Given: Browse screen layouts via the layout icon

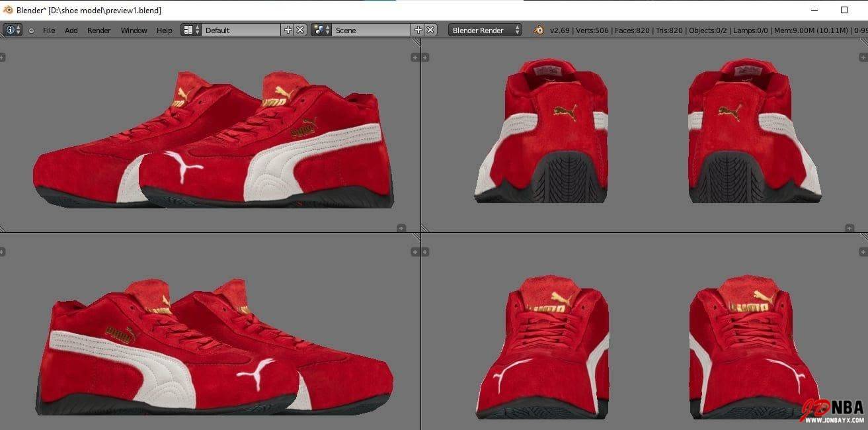Looking at the screenshot, I should point(191,30).
